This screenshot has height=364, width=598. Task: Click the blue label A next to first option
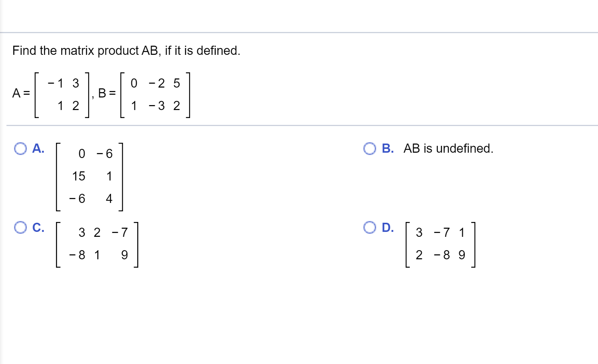click(x=38, y=148)
